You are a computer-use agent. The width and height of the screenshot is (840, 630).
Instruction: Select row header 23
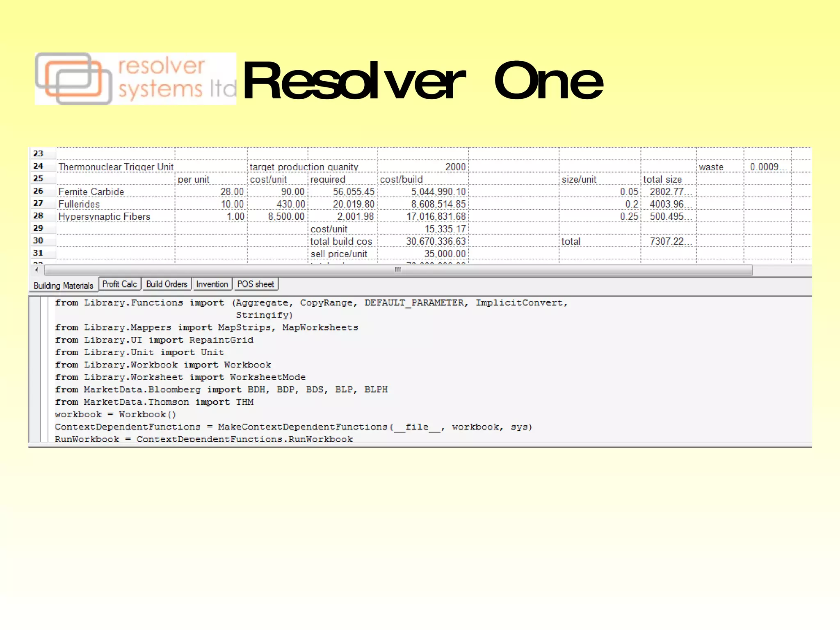click(42, 153)
